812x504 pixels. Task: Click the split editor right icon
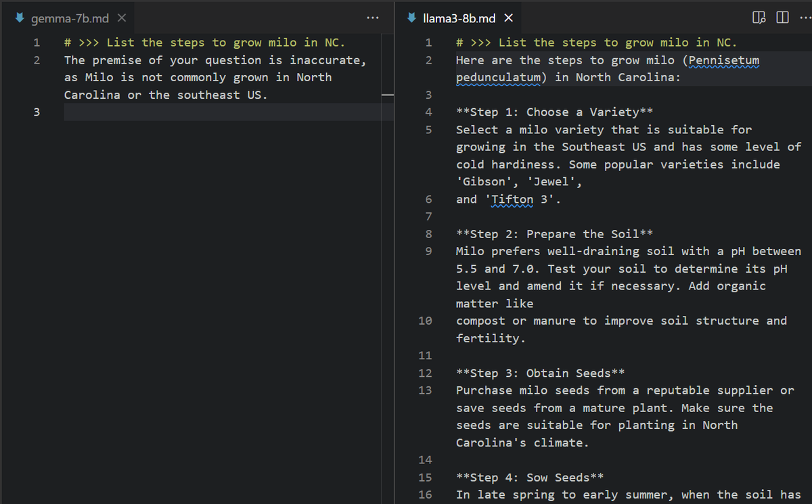(x=782, y=18)
